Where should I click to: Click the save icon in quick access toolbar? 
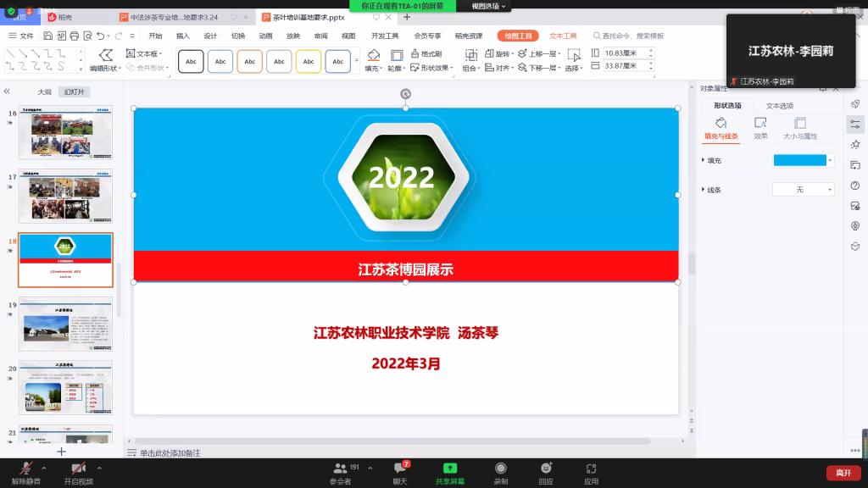48,36
